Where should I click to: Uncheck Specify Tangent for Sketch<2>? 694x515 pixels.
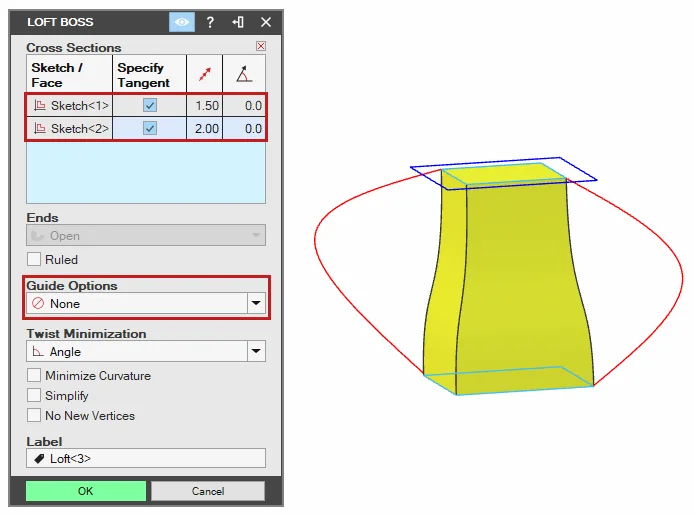(150, 128)
